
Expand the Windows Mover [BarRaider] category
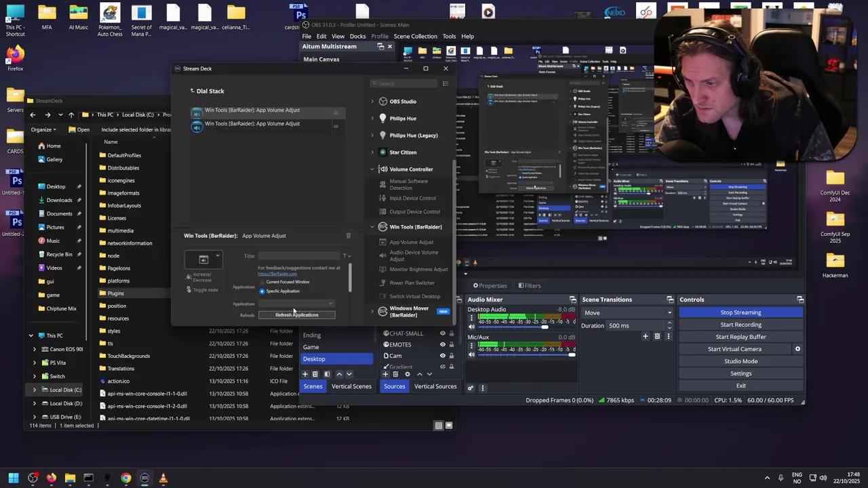[x=372, y=312]
